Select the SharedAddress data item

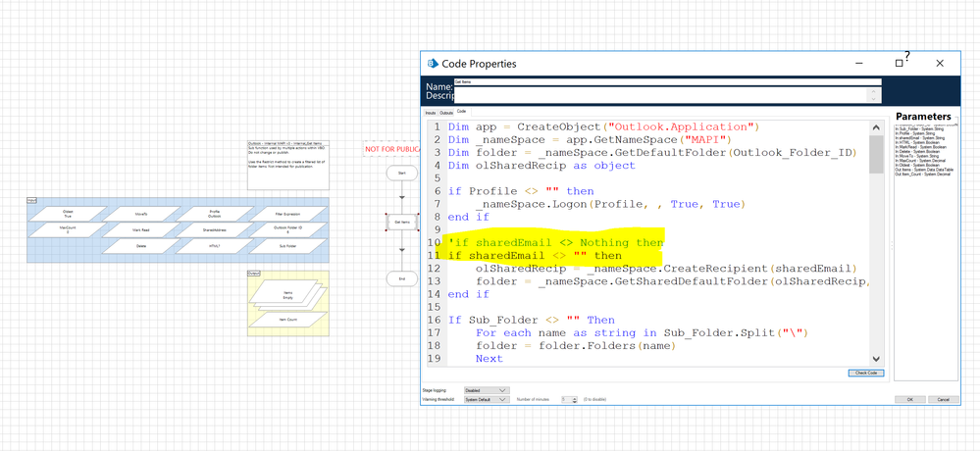(x=215, y=229)
